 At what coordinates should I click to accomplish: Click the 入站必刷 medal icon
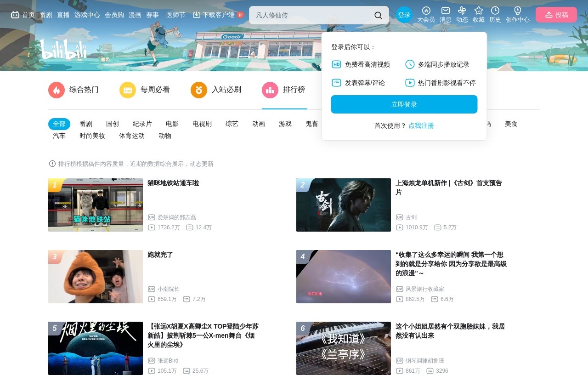[x=198, y=90]
